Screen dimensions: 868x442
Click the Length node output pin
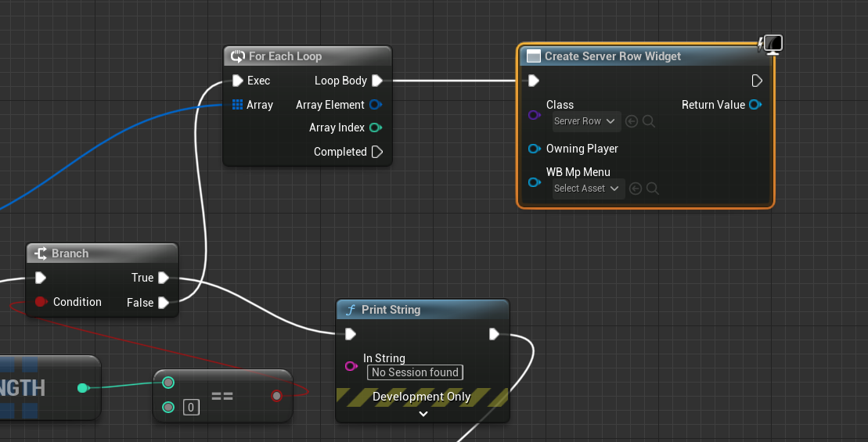point(83,388)
